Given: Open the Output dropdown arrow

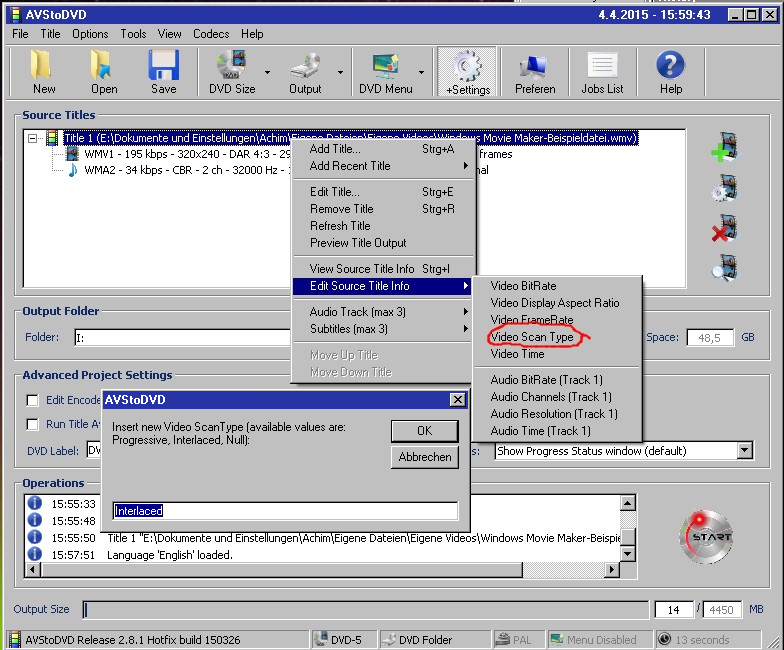Looking at the screenshot, I should [340, 72].
